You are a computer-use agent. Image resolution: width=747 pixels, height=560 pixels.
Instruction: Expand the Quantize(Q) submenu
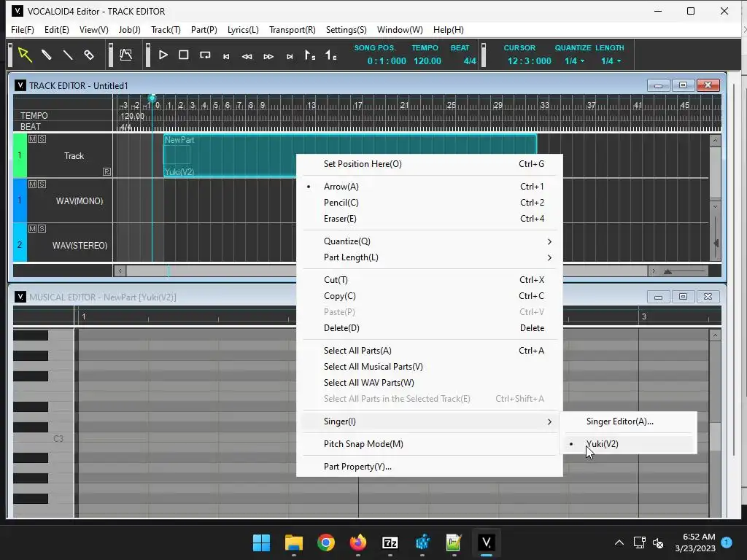[x=429, y=241]
